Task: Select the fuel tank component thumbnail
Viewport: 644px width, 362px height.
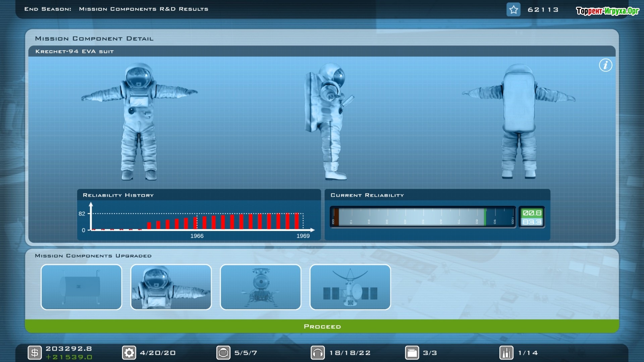Action: tap(81, 287)
